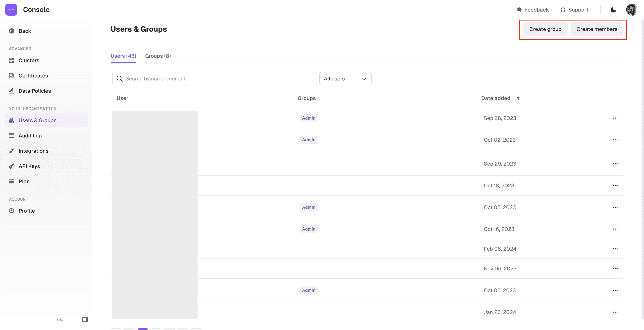This screenshot has width=644, height=330.
Task: Go to the API Keys page
Action: point(29,166)
